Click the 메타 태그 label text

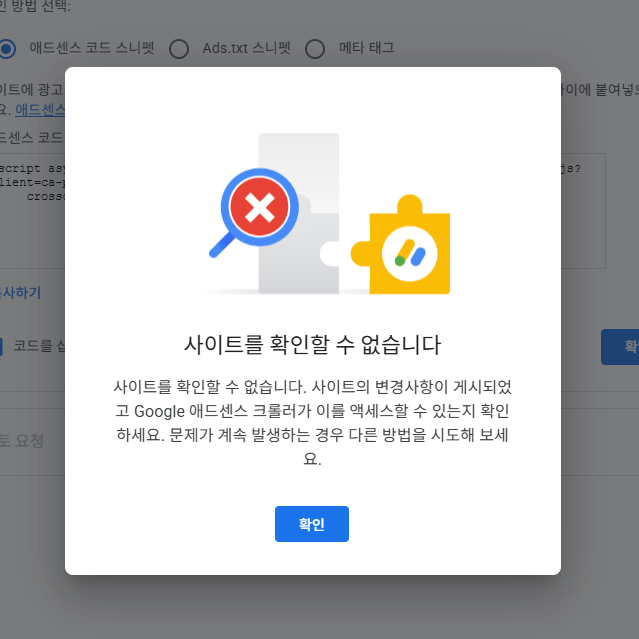pyautogui.click(x=367, y=48)
